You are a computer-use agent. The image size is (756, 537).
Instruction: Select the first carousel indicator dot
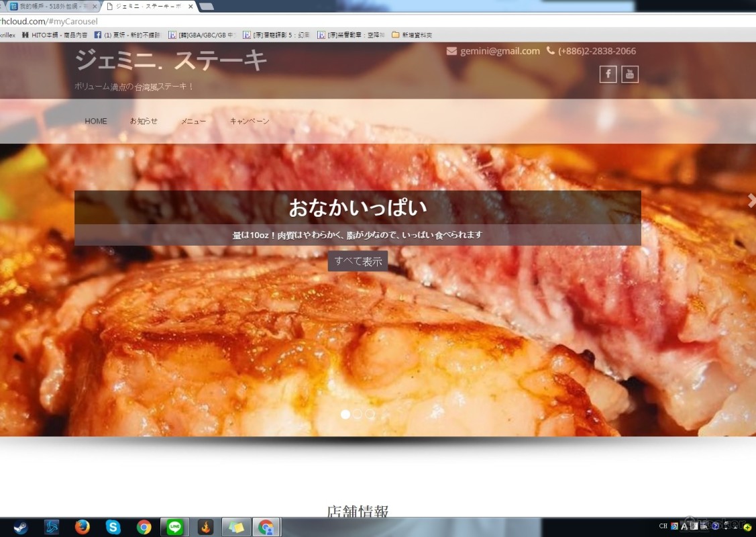click(345, 414)
